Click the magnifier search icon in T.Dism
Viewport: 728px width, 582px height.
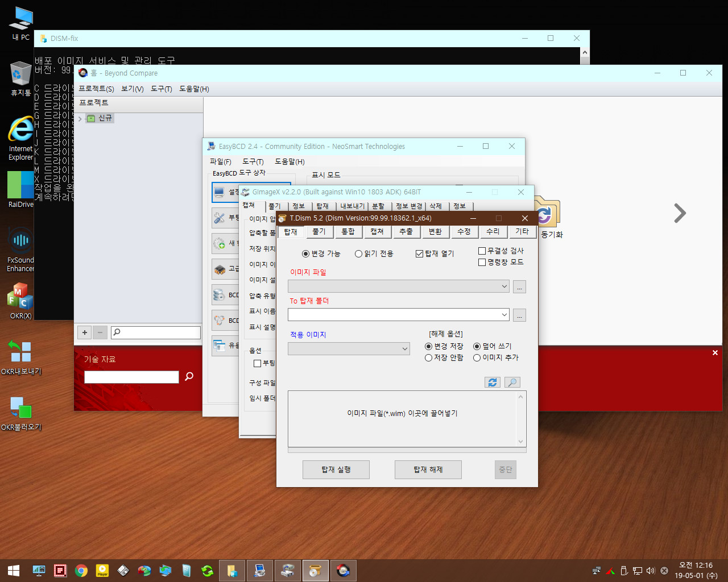(512, 383)
